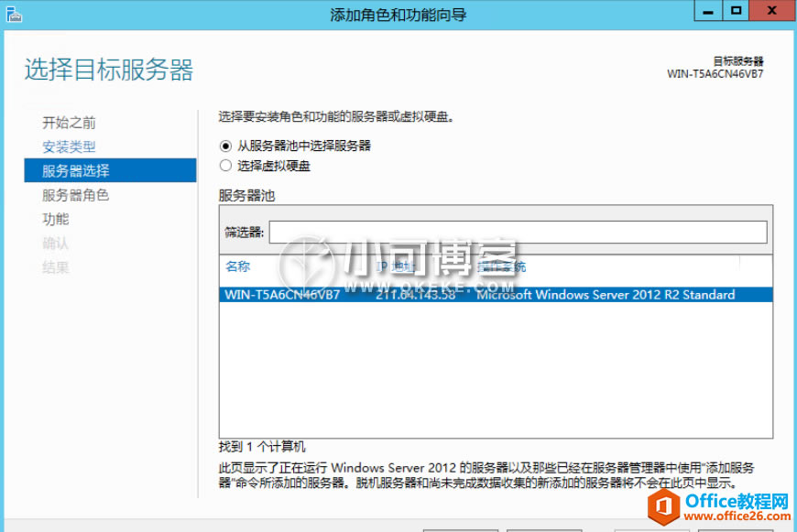The width and height of the screenshot is (797, 532).
Task: Select server row WIN-T5A6CN46VB7
Action: tap(497, 295)
